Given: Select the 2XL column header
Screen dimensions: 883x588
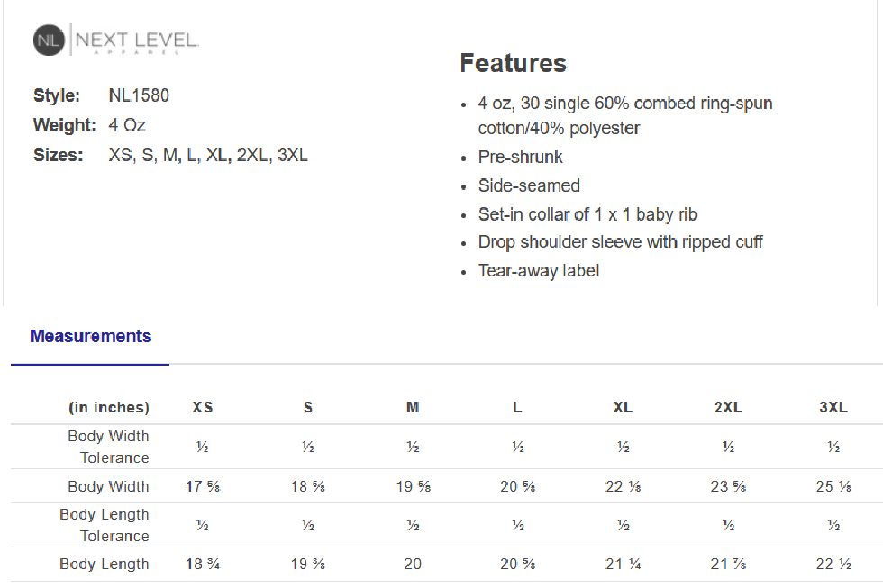Looking at the screenshot, I should point(727,407).
